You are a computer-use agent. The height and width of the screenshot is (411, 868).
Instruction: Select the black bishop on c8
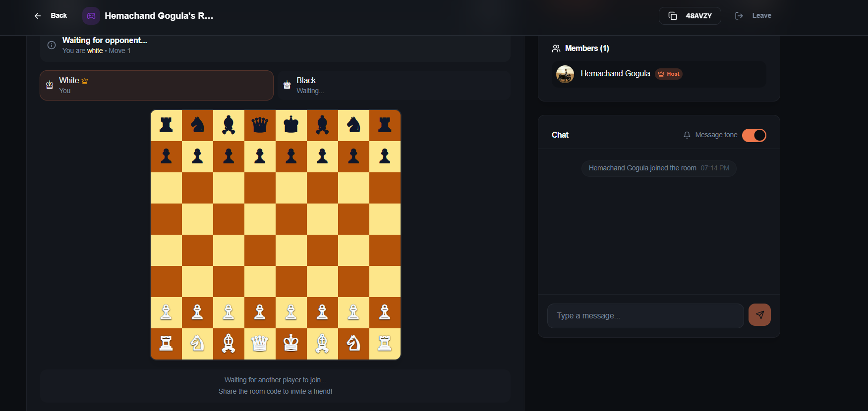tap(229, 125)
